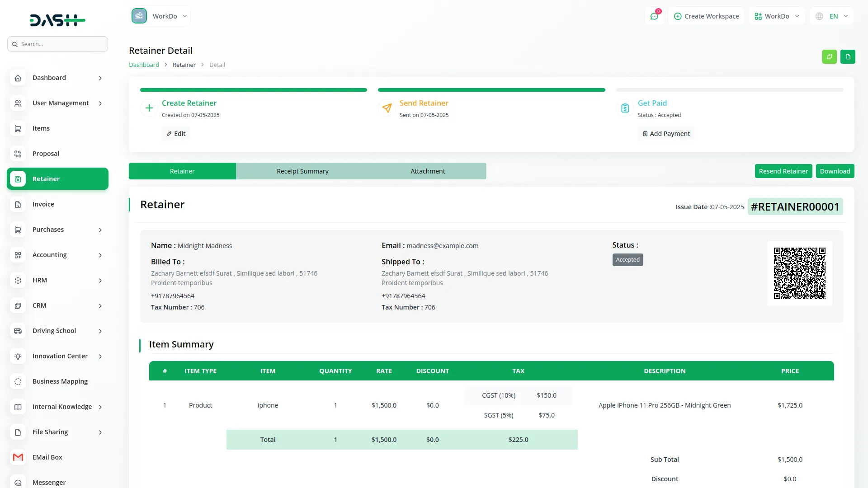
Task: Click the Resend Retainer button
Action: (x=783, y=171)
